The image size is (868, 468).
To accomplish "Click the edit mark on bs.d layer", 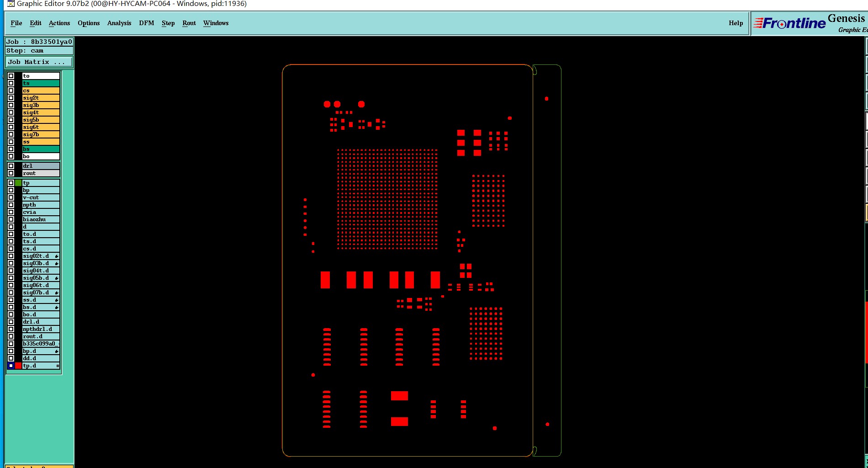I will click(x=57, y=308).
